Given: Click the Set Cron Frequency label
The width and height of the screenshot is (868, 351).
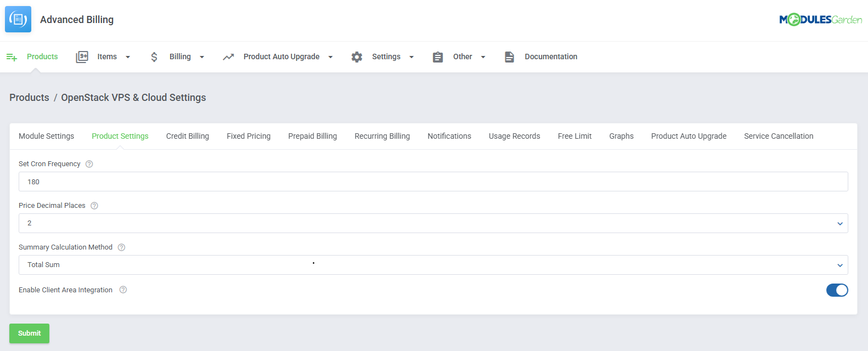Looking at the screenshot, I should [49, 164].
